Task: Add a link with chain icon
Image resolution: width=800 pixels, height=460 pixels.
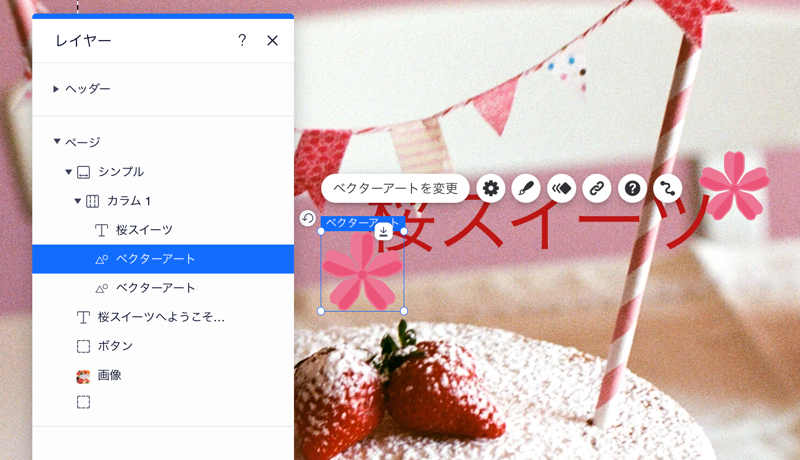Action: click(597, 189)
